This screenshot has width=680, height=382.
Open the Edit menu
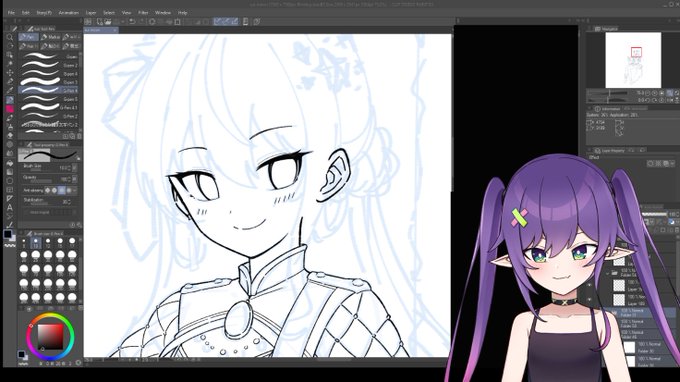click(x=26, y=13)
